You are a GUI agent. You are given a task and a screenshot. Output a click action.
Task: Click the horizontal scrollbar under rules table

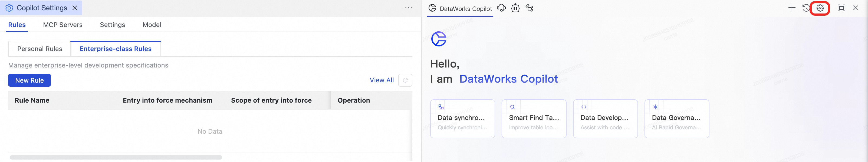click(x=116, y=157)
